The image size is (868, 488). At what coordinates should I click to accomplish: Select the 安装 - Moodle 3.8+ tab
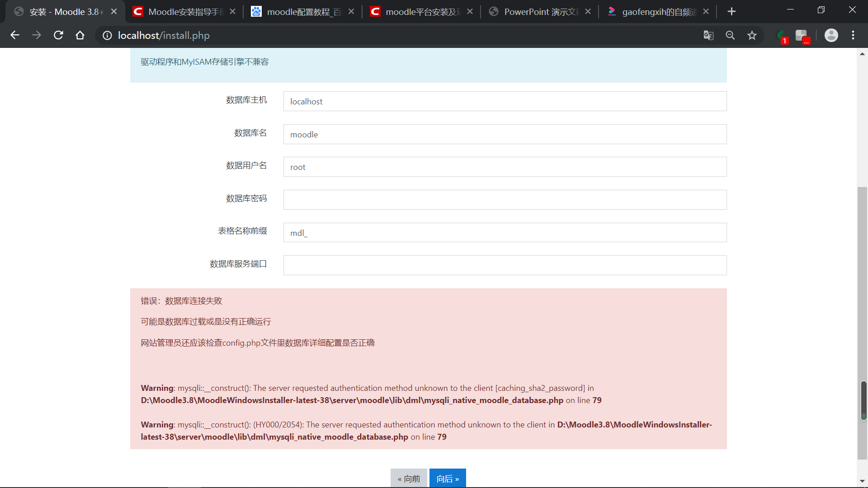[x=66, y=12]
